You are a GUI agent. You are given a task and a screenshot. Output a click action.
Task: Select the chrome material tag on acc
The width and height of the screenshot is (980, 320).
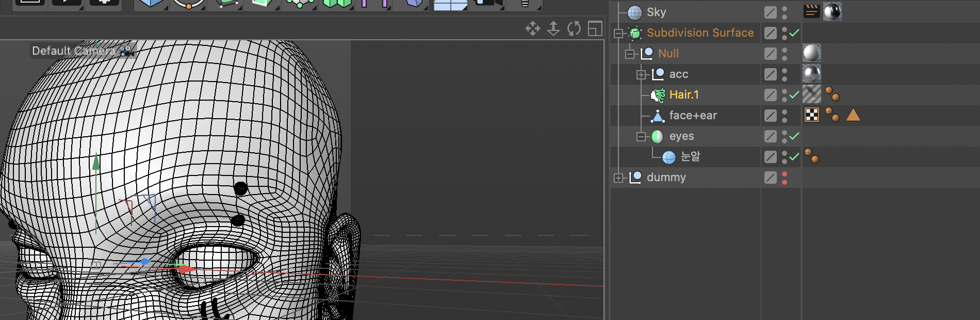point(812,73)
